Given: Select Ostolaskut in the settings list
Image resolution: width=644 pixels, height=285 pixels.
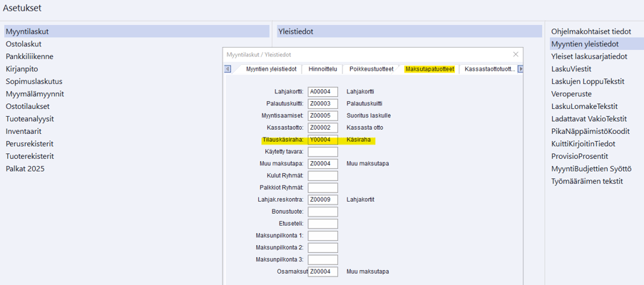Looking at the screenshot, I should [x=24, y=44].
